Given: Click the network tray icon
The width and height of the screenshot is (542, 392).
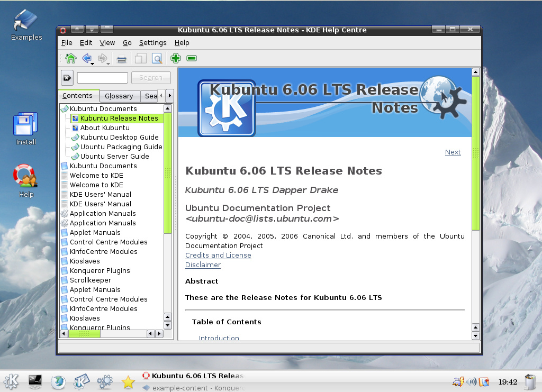Looking at the screenshot, I should tap(458, 381).
